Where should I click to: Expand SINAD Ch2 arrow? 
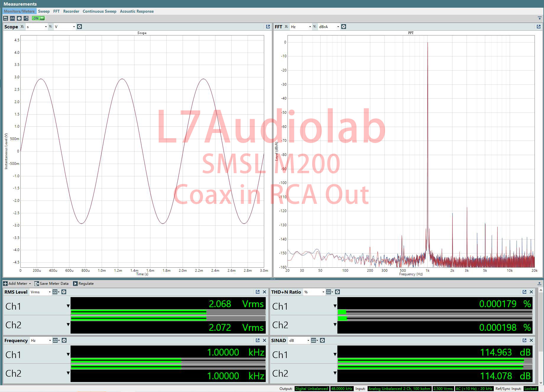335,373
